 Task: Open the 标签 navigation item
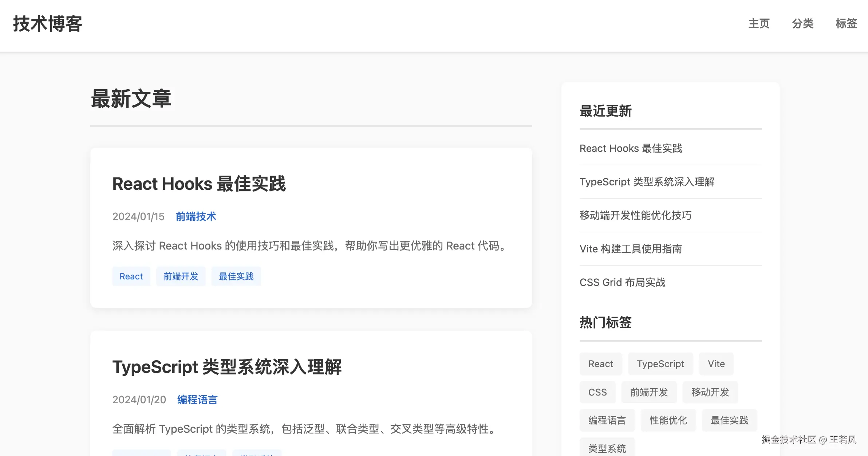click(846, 24)
